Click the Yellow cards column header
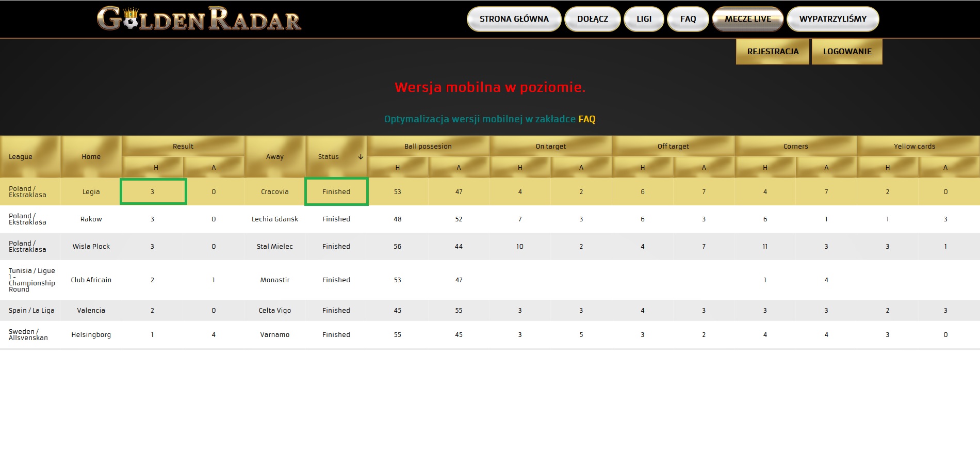 click(914, 146)
